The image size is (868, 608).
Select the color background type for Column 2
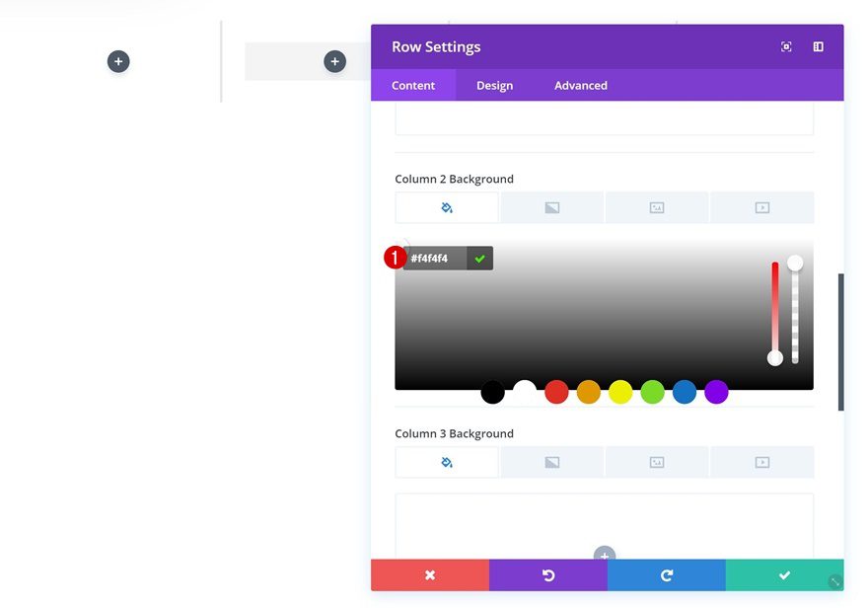(x=447, y=207)
